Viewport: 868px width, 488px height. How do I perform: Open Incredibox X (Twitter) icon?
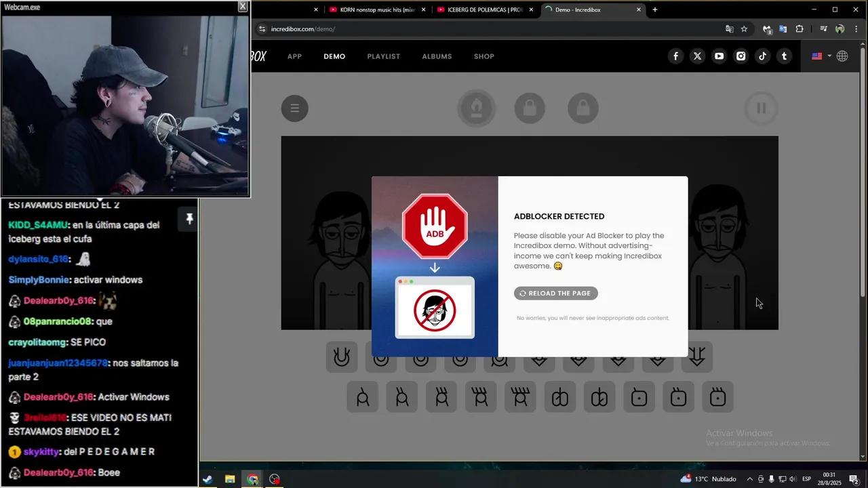click(697, 56)
